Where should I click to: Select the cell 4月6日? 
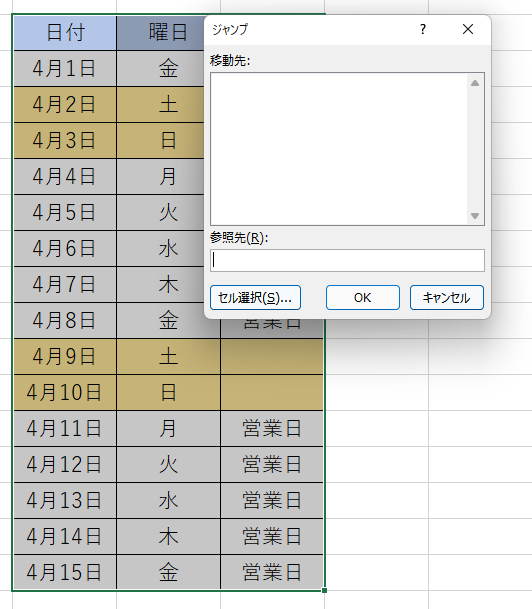click(x=65, y=248)
